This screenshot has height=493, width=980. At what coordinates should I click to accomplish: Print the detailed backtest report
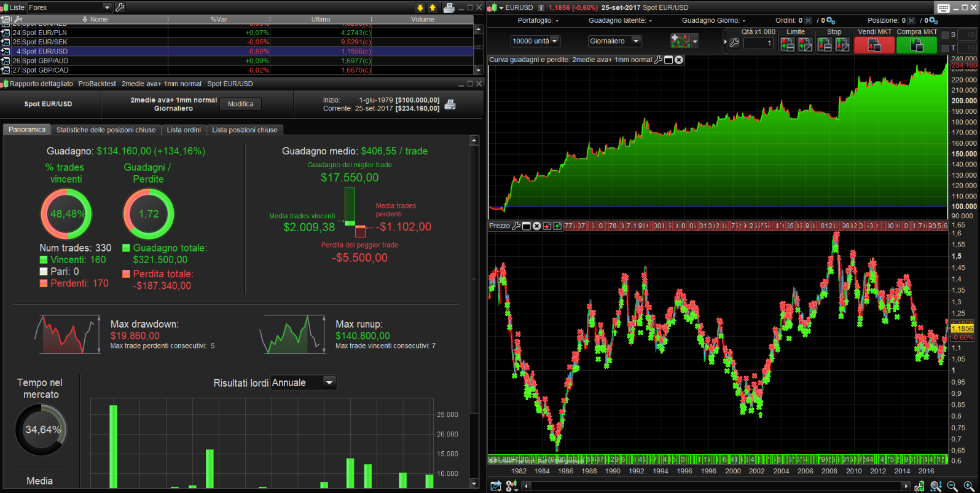point(450,105)
